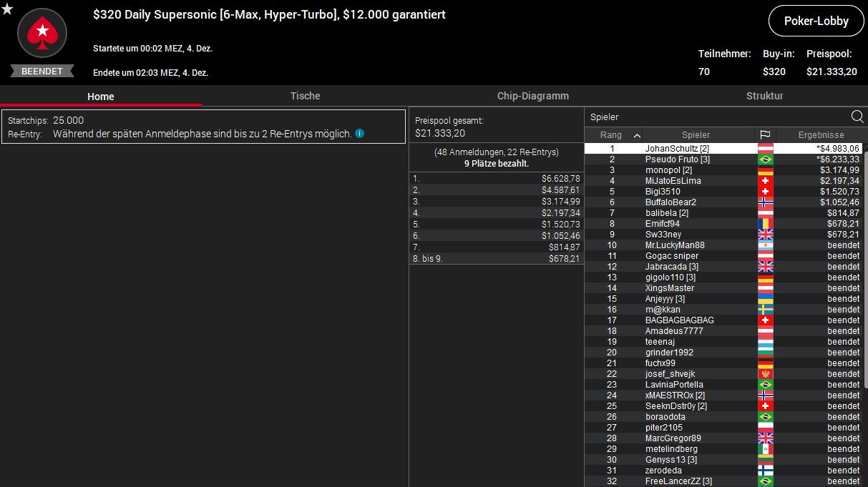This screenshot has height=487, width=868.
Task: Click the favorite star icon
Action: [x=7, y=9]
